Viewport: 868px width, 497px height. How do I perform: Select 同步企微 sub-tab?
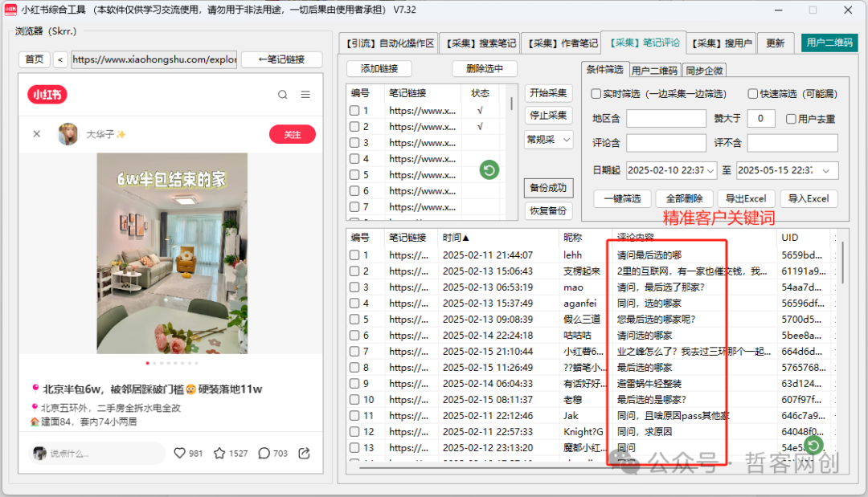704,70
